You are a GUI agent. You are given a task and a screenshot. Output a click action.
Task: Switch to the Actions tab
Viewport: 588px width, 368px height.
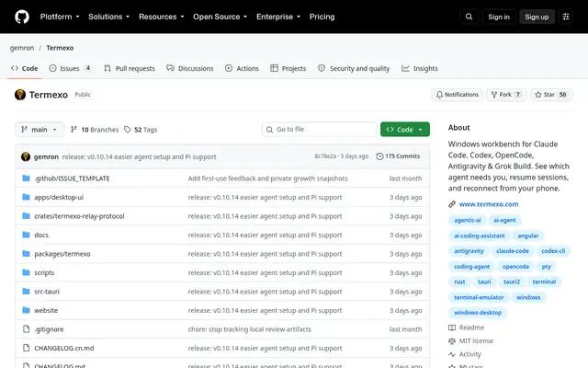[242, 68]
